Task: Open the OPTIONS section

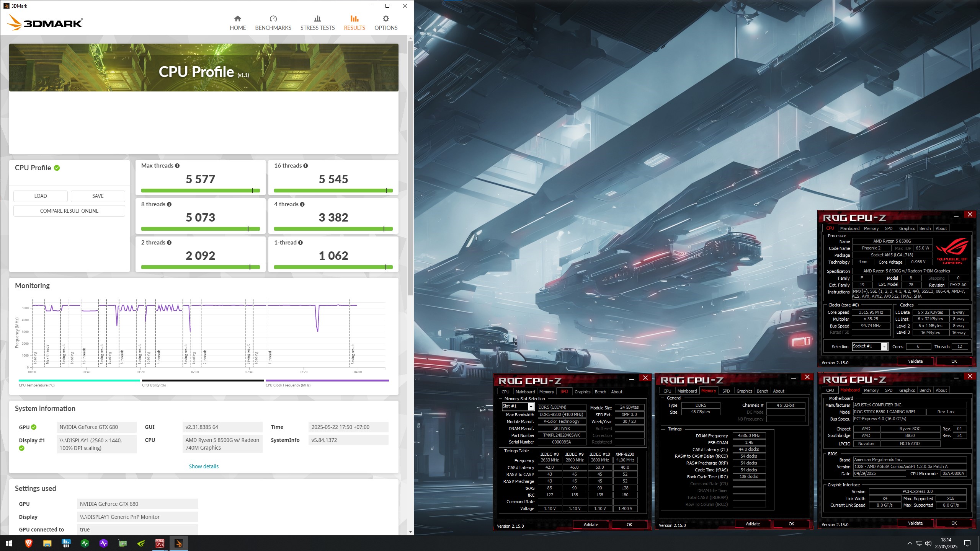Action: [x=386, y=23]
